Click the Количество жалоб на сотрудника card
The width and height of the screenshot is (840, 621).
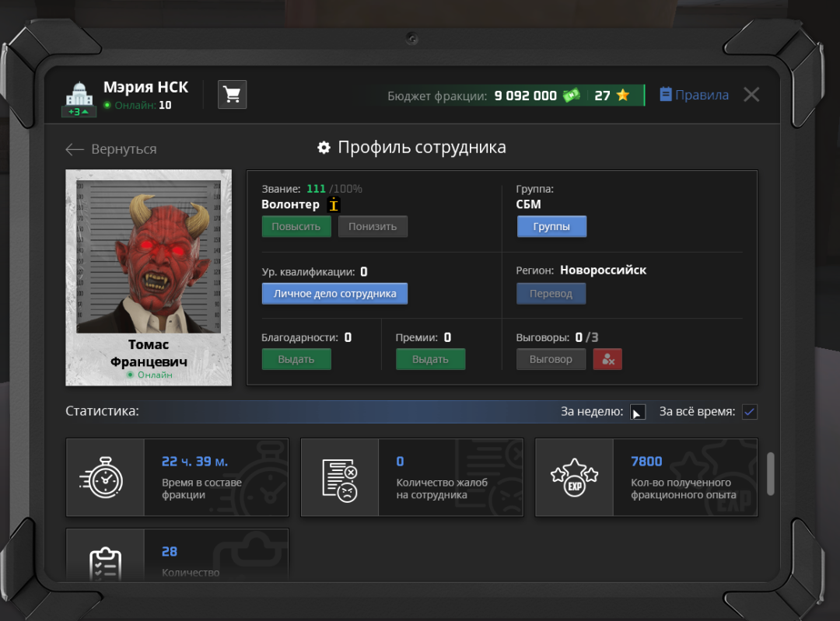pos(412,477)
